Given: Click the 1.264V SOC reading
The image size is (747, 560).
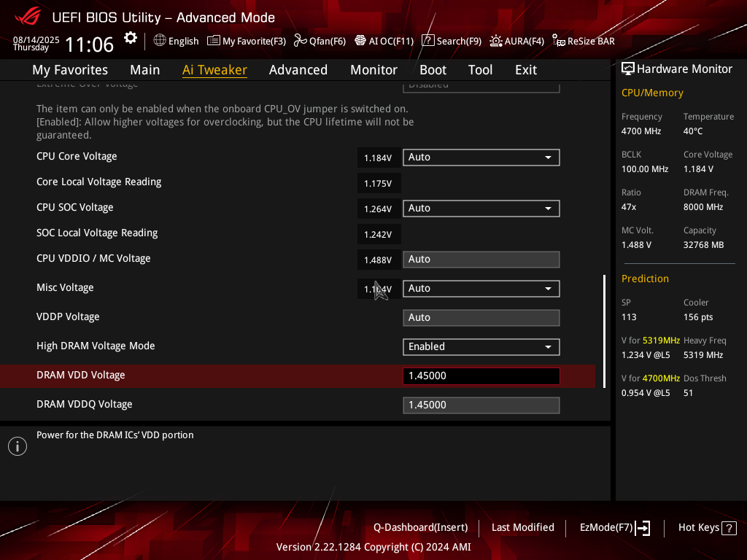Looking at the screenshot, I should [379, 209].
